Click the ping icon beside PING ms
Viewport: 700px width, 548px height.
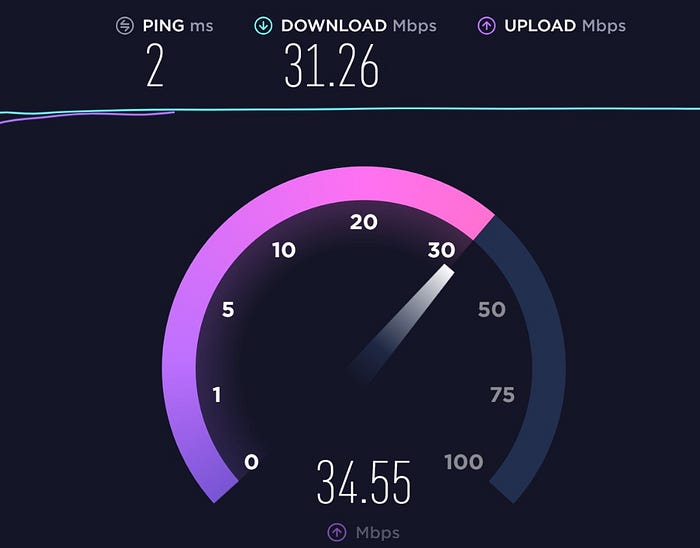click(x=125, y=25)
